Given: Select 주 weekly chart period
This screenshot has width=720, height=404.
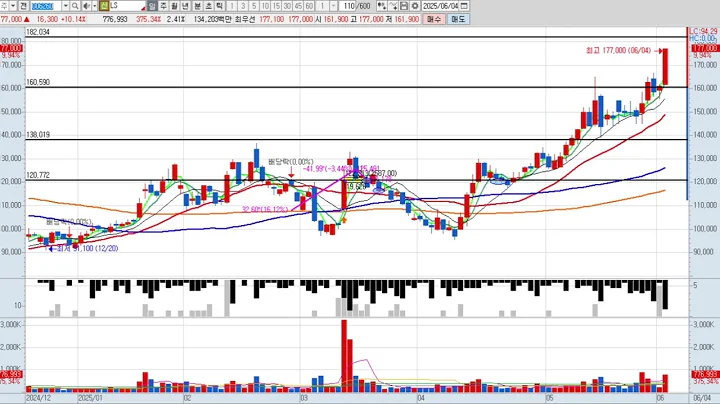Looking at the screenshot, I should pos(163,6).
